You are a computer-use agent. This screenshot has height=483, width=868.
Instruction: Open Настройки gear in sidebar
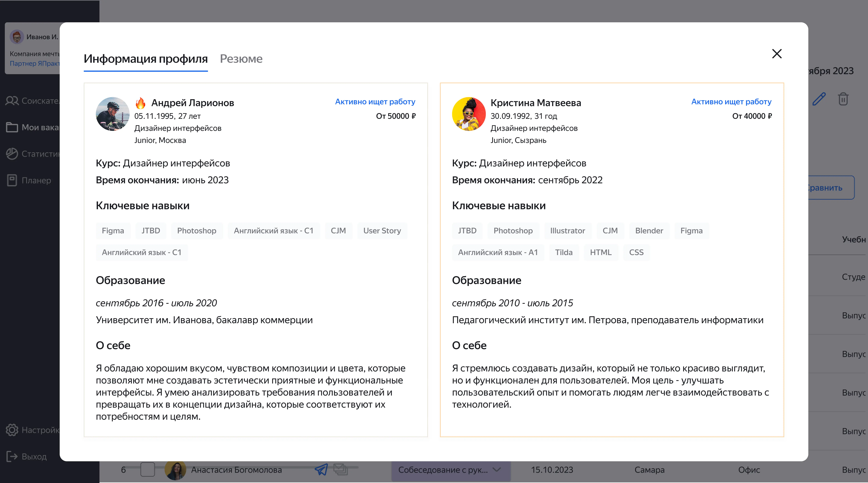[12, 430]
